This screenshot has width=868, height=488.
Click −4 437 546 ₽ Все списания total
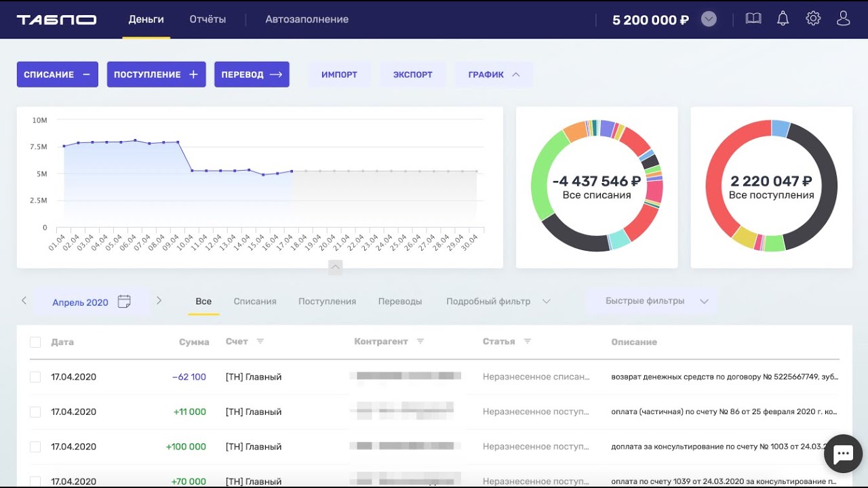tap(597, 187)
